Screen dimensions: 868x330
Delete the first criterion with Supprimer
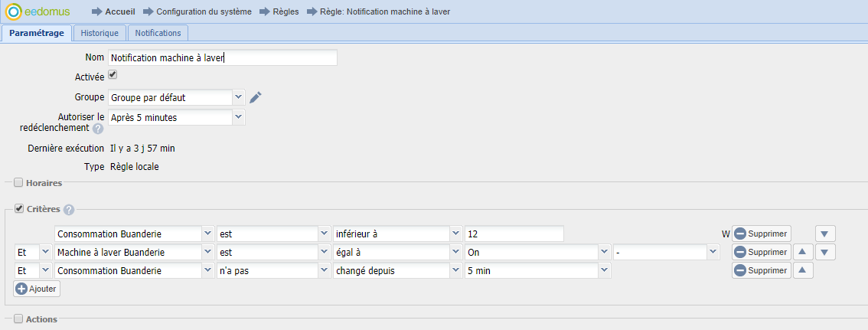point(761,234)
